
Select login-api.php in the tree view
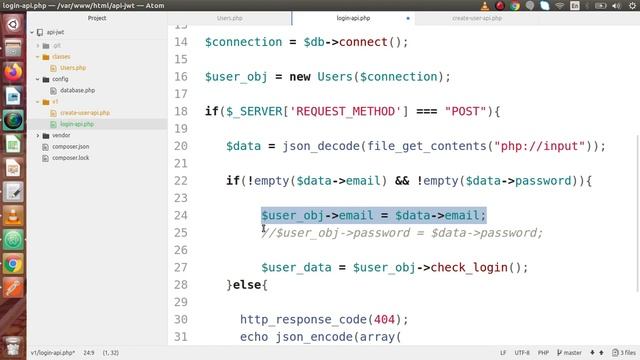pyautogui.click(x=77, y=124)
